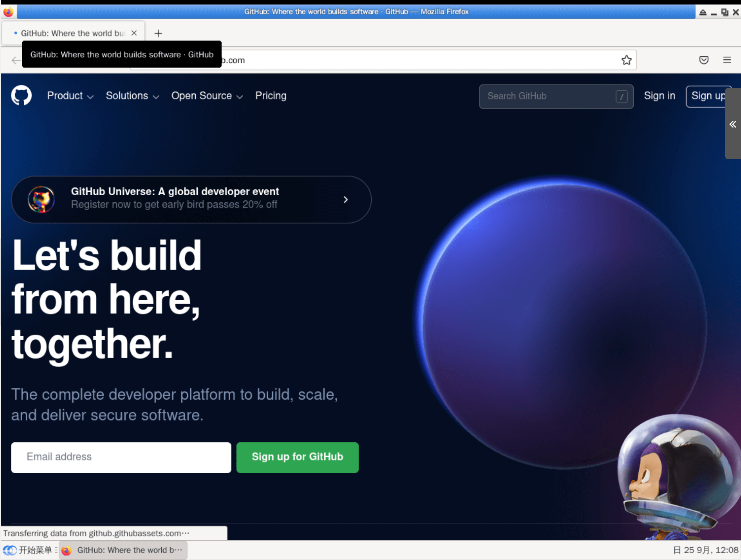Close the GitHub tab

[x=134, y=33]
